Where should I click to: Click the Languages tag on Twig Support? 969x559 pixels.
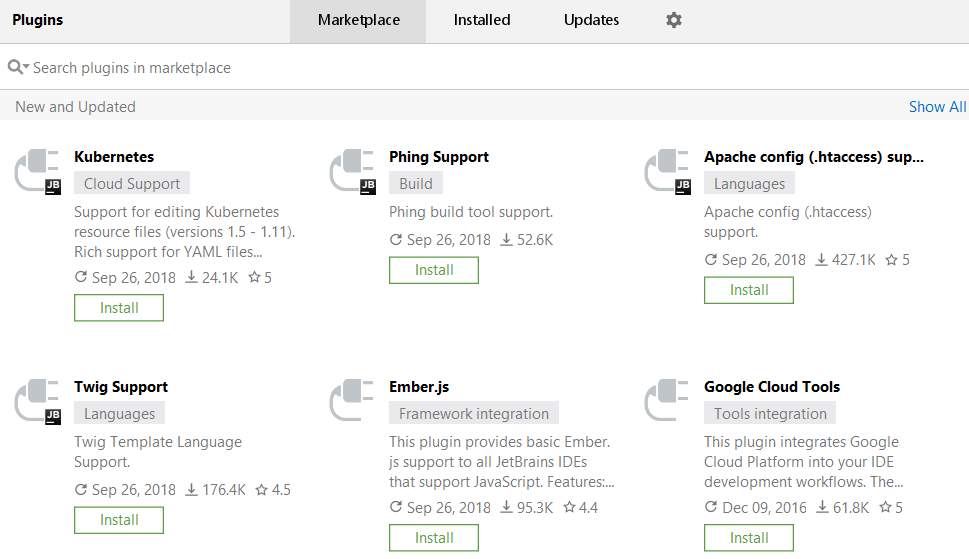pos(119,413)
